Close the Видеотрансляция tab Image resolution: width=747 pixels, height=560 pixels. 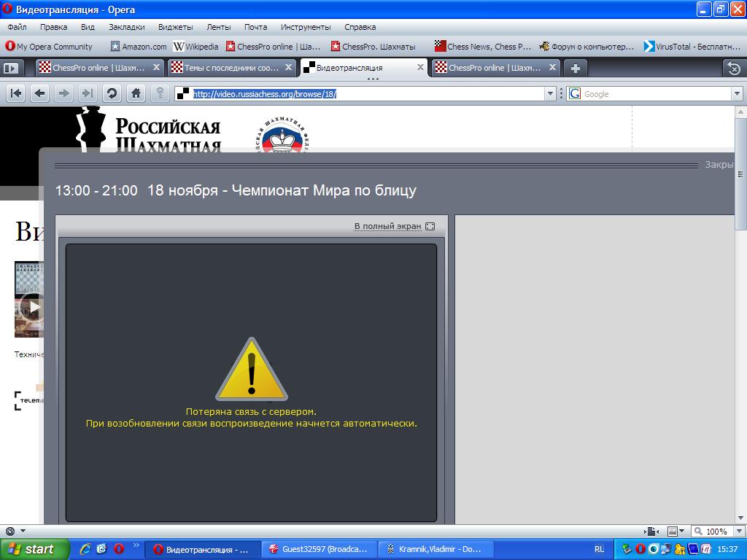(420, 68)
